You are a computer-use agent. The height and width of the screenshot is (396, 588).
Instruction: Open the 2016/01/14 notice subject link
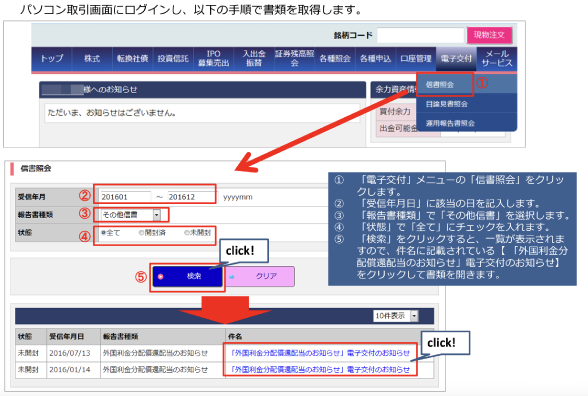pyautogui.click(x=320, y=369)
